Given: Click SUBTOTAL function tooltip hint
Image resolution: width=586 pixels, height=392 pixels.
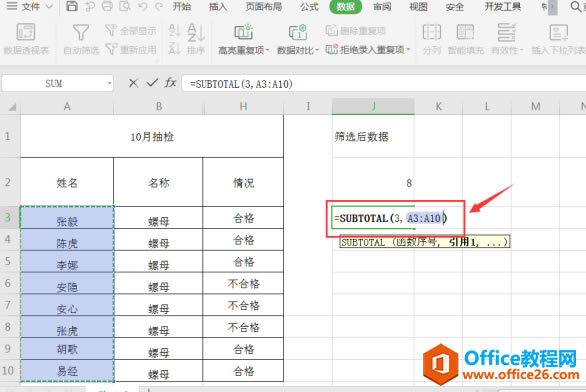Looking at the screenshot, I should 424,242.
